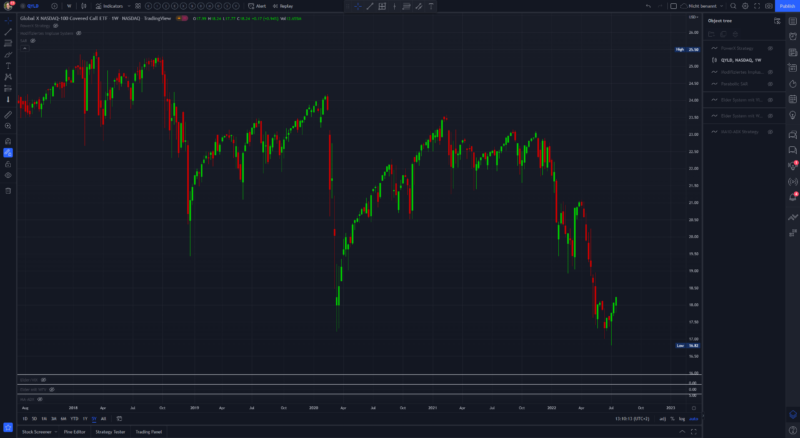Toggle visibility of RA10 ADX Strategy
This screenshot has height=438, width=800.
(x=771, y=131)
